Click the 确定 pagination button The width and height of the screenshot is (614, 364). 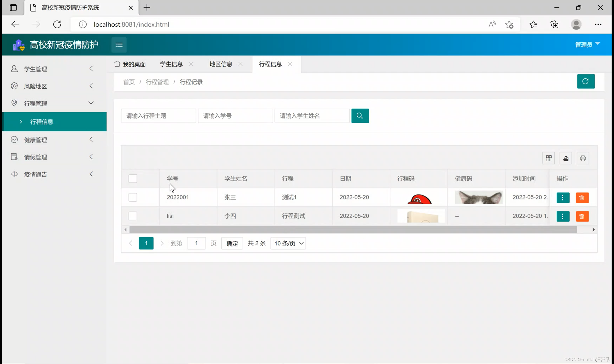(232, 243)
